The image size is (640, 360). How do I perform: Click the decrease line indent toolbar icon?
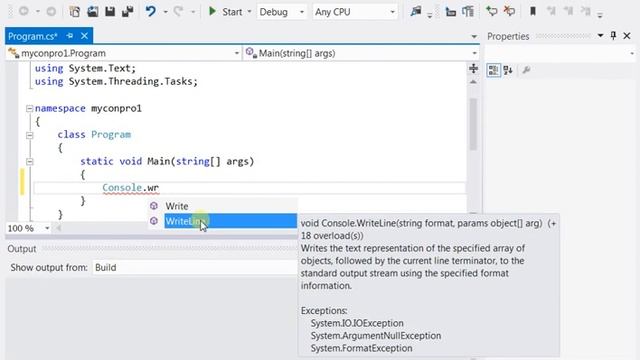pos(451,12)
